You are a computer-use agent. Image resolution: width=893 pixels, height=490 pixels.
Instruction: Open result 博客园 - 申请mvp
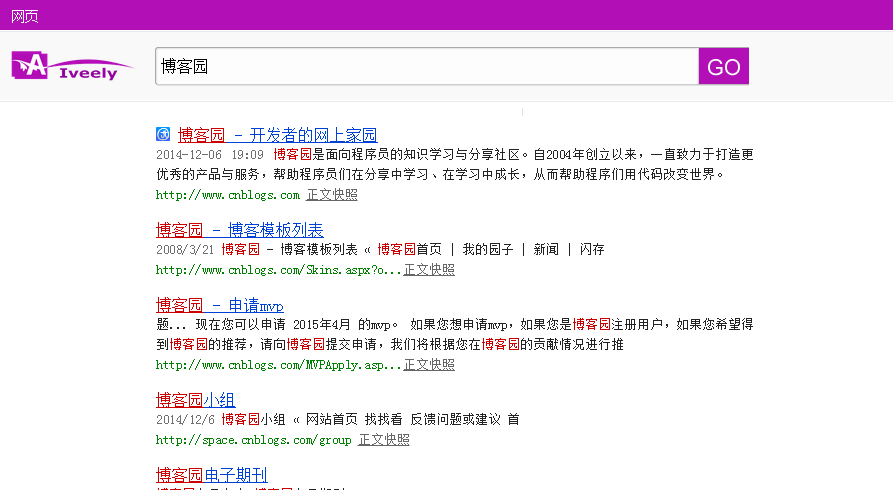click(x=220, y=305)
